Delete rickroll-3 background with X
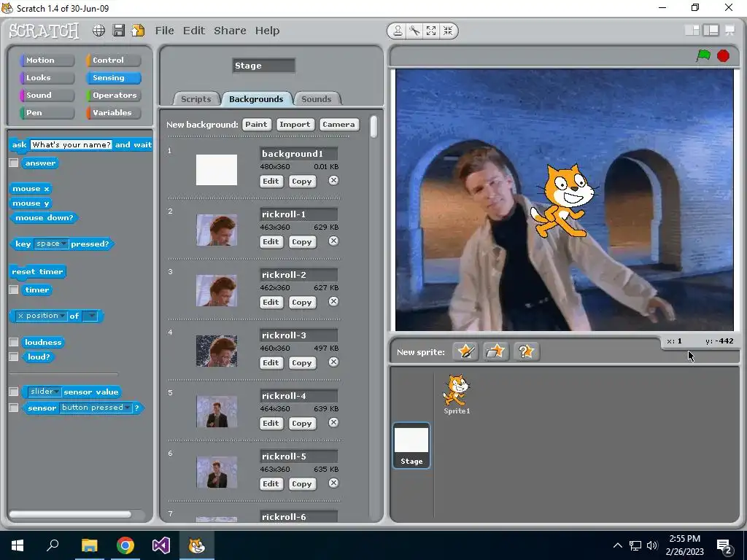Screen dimensions: 747x560 (x=333, y=362)
